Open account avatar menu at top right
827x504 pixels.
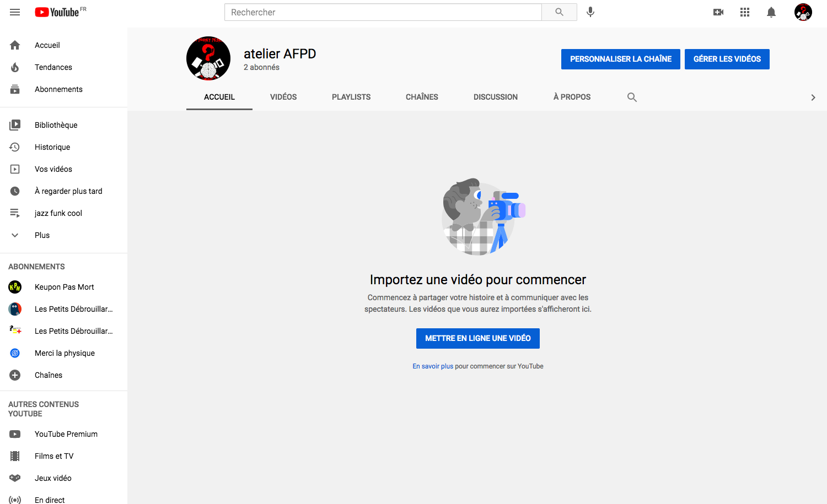point(803,12)
